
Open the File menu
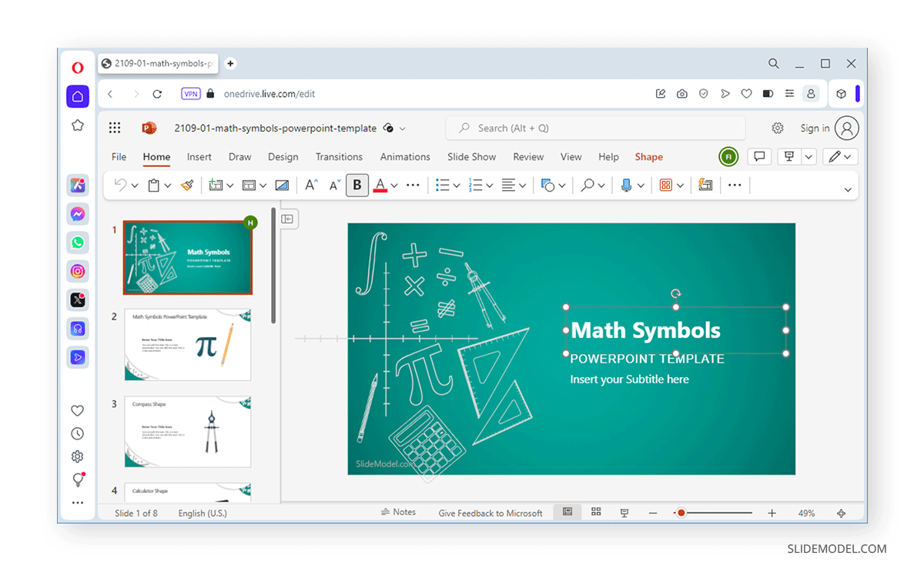119,157
